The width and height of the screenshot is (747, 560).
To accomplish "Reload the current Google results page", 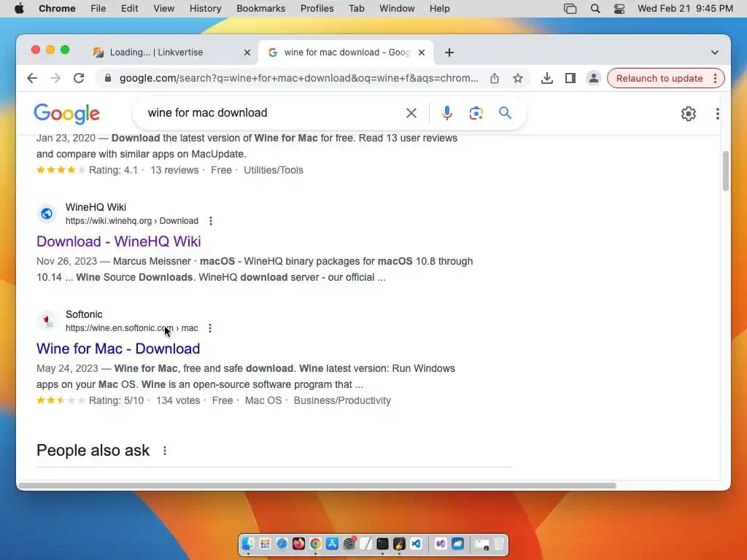I will pyautogui.click(x=79, y=78).
